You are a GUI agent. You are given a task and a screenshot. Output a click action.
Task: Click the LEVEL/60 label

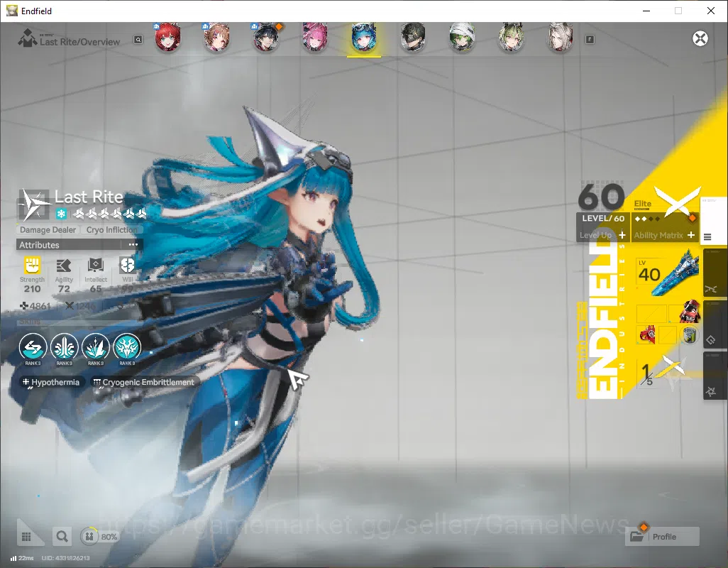[603, 218]
